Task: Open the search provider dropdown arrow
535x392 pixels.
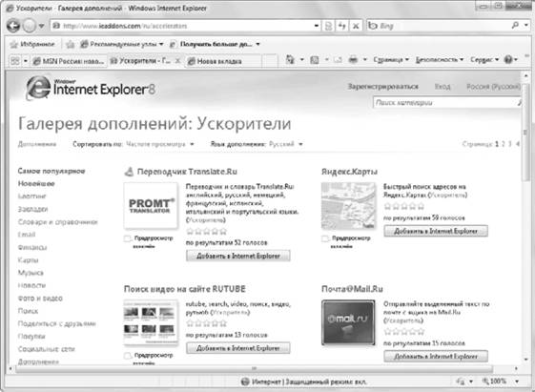Action: pyautogui.click(x=526, y=26)
